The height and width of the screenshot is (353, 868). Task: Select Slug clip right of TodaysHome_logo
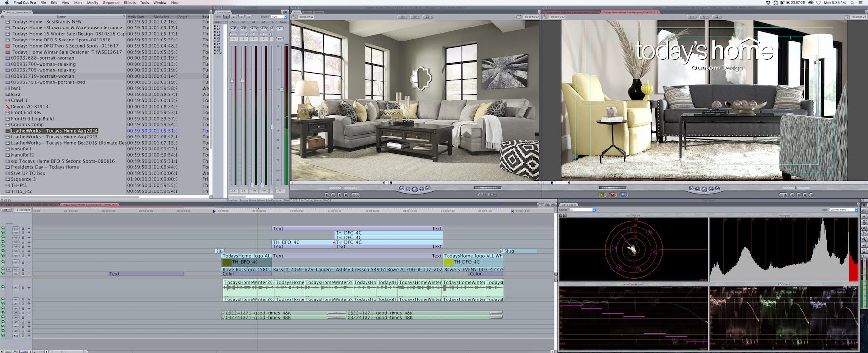tap(520, 251)
